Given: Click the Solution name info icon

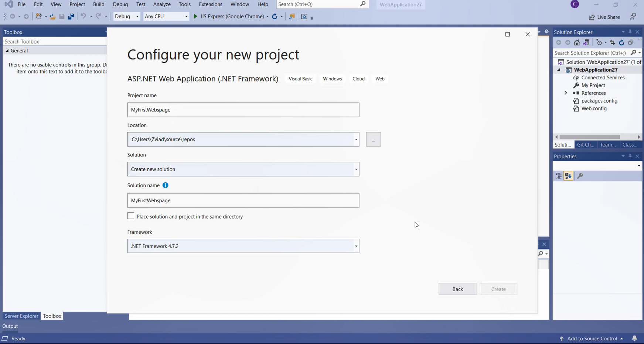Looking at the screenshot, I should pyautogui.click(x=166, y=185).
